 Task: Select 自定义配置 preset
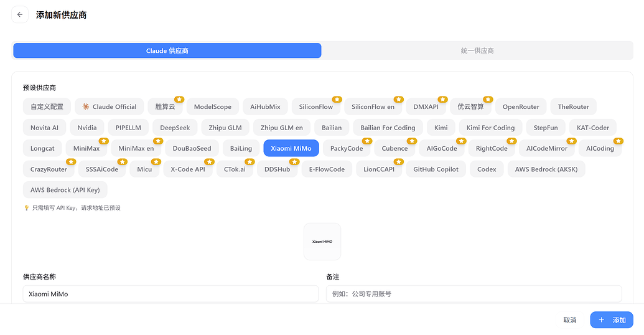pyautogui.click(x=47, y=107)
